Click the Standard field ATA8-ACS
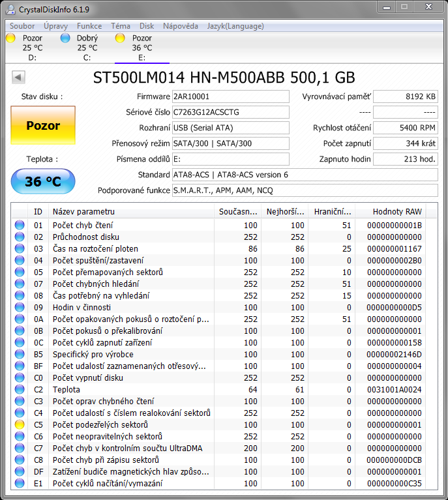 305,175
